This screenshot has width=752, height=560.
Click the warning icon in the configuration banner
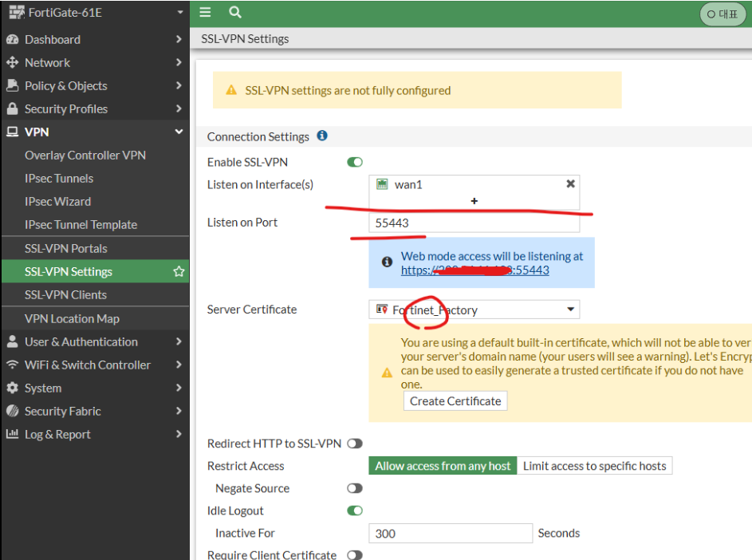point(231,89)
